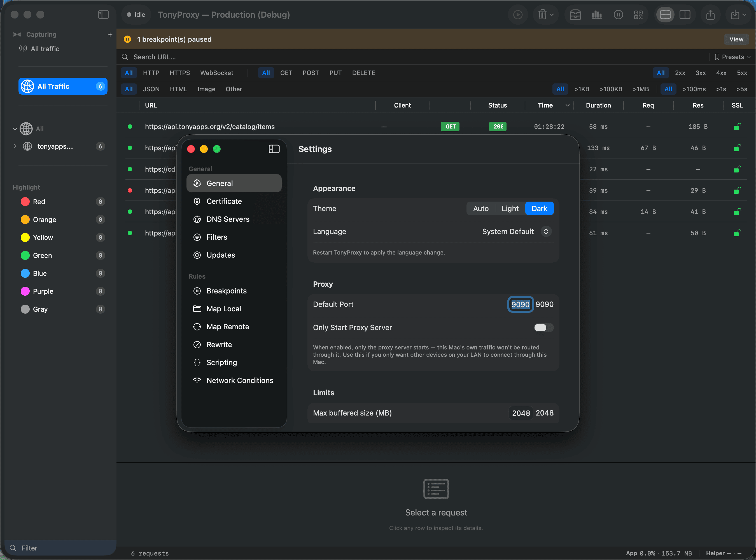Open Map Local rules section
Image resolution: width=756 pixels, height=560 pixels.
point(234,309)
